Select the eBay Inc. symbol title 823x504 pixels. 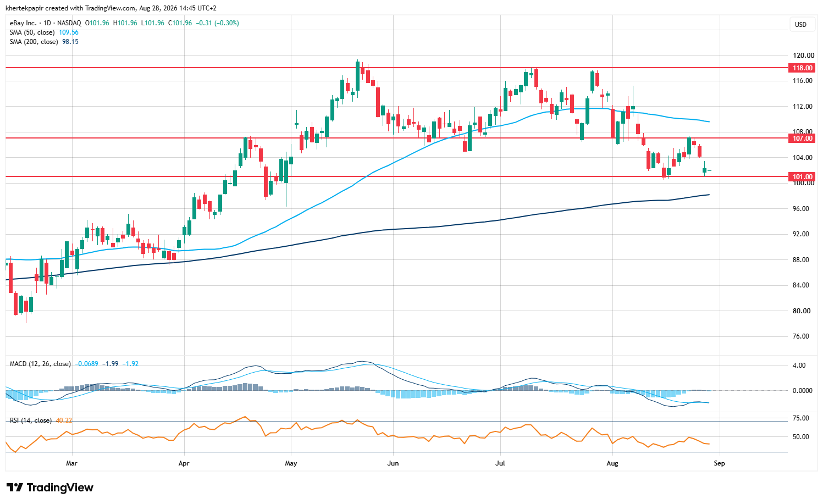pos(23,23)
